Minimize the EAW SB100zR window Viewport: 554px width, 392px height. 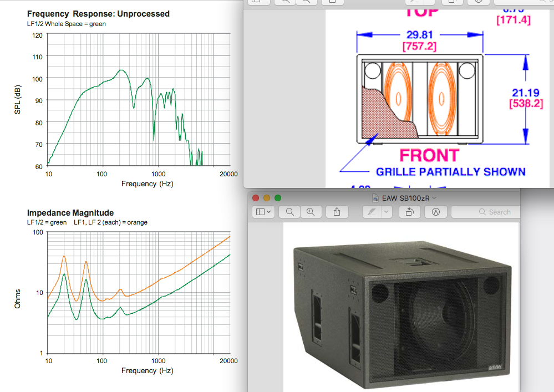(x=267, y=198)
